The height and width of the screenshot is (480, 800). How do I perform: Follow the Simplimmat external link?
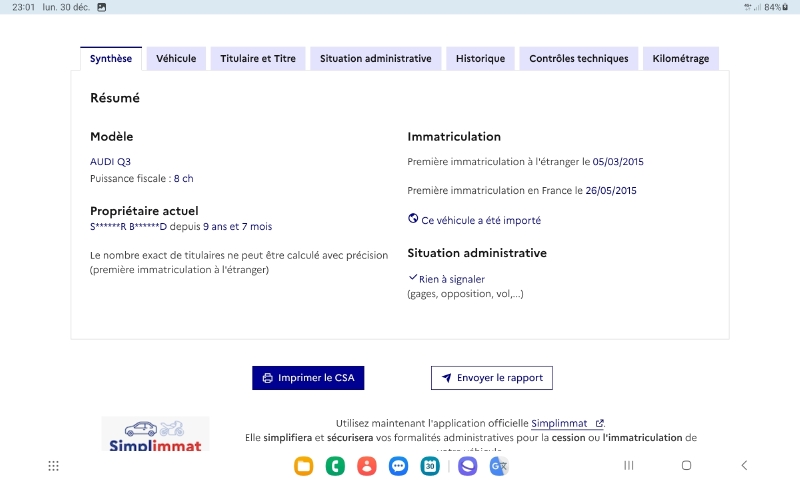567,423
